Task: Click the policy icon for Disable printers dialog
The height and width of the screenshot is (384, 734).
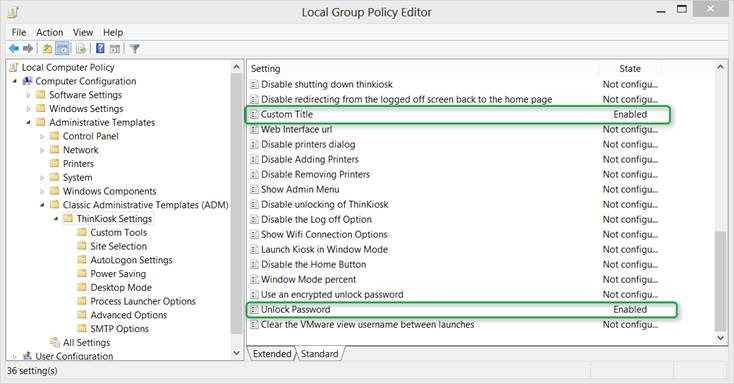Action: pyautogui.click(x=254, y=144)
